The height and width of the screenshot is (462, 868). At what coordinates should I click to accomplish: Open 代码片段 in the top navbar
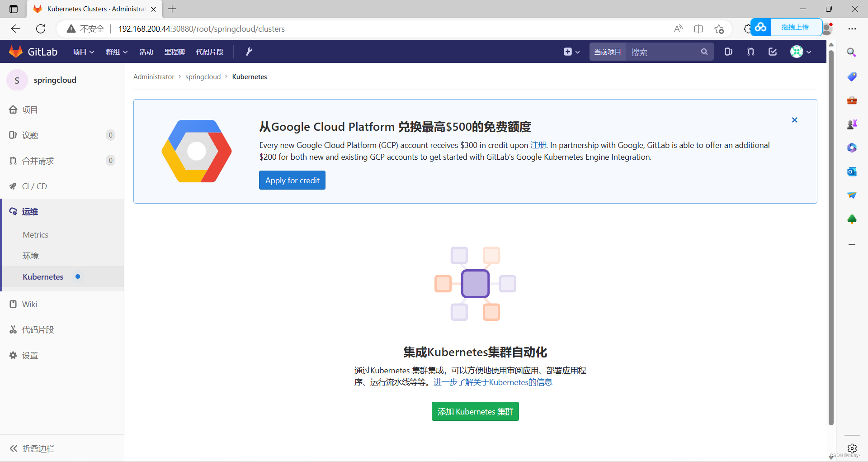click(x=210, y=52)
